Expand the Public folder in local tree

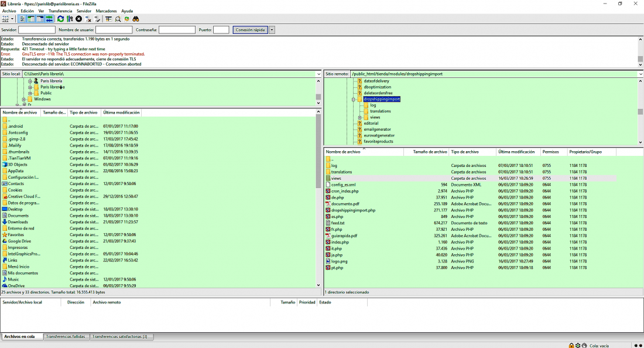(x=30, y=93)
